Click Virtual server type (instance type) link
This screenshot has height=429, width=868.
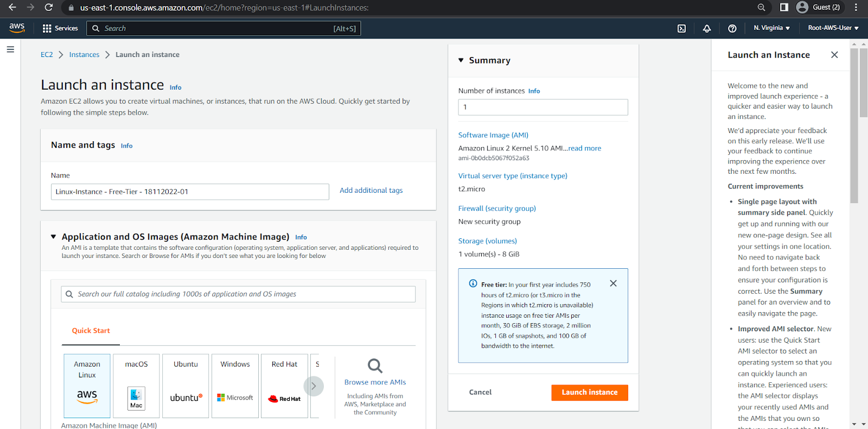(x=513, y=176)
